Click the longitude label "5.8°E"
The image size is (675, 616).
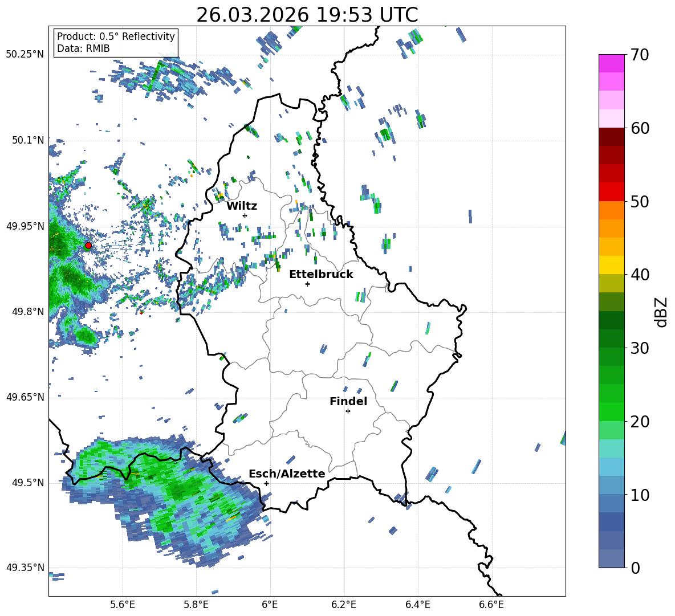coord(196,605)
